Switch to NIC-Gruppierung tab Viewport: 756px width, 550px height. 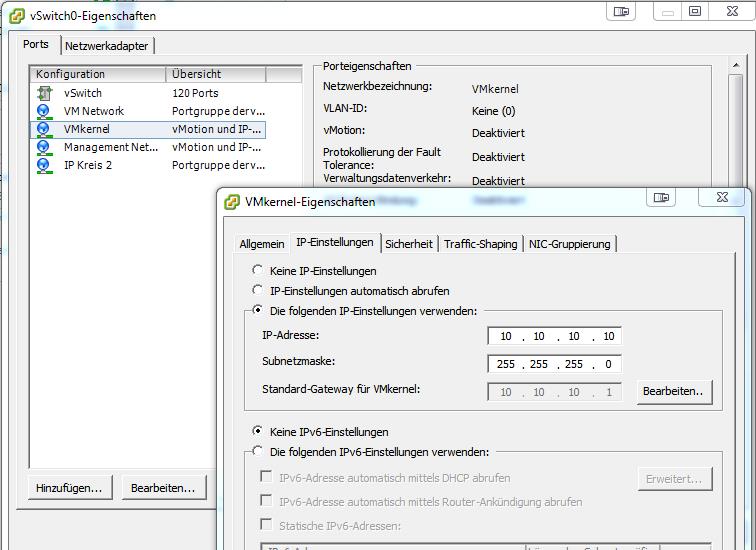click(x=568, y=243)
